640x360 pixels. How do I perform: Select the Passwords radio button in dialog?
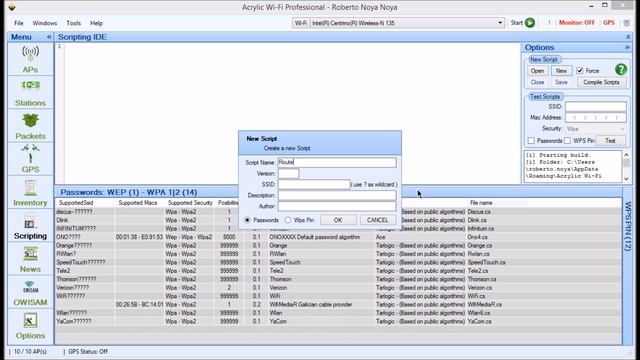tap(247, 220)
